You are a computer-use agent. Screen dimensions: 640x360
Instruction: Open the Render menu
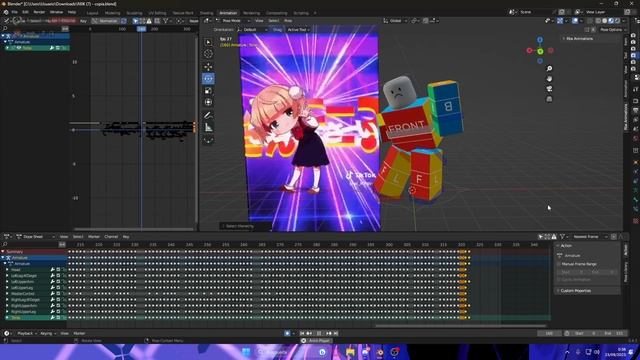(39, 12)
